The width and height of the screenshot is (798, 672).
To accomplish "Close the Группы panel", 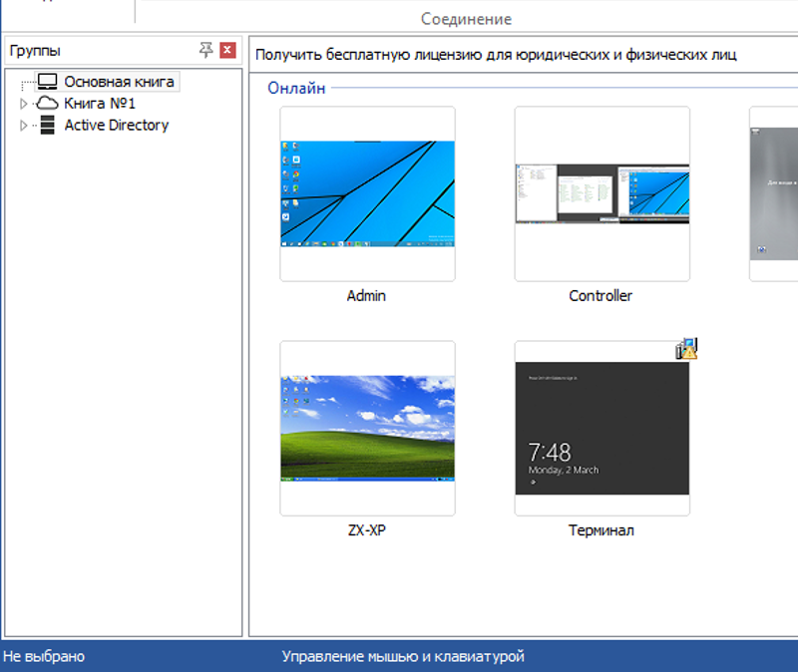I will pyautogui.click(x=227, y=50).
